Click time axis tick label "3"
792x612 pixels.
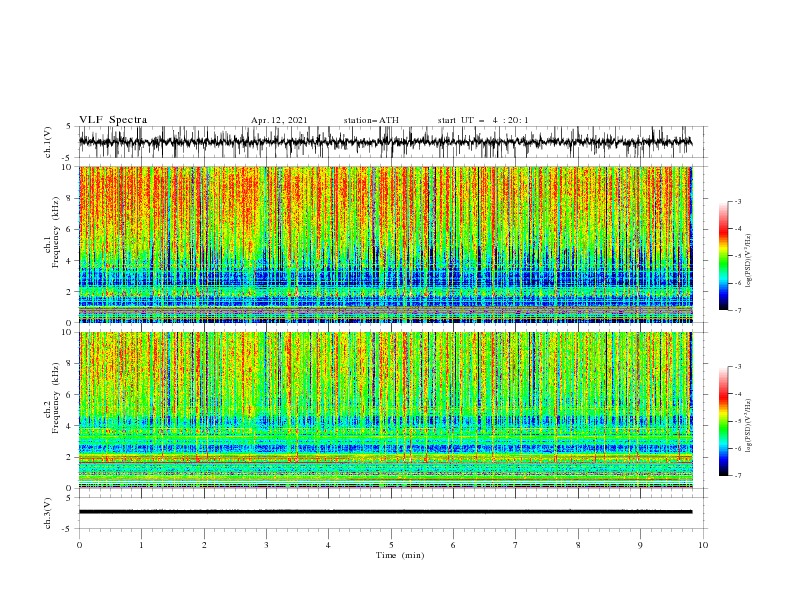(x=266, y=545)
